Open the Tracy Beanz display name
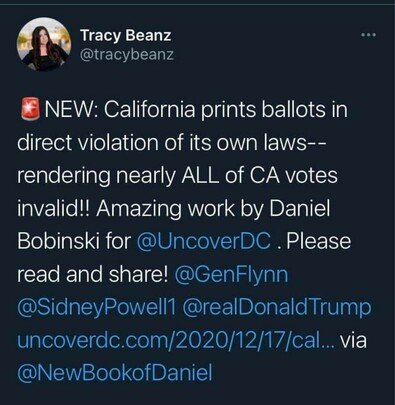395x405 pixels. 126,35
